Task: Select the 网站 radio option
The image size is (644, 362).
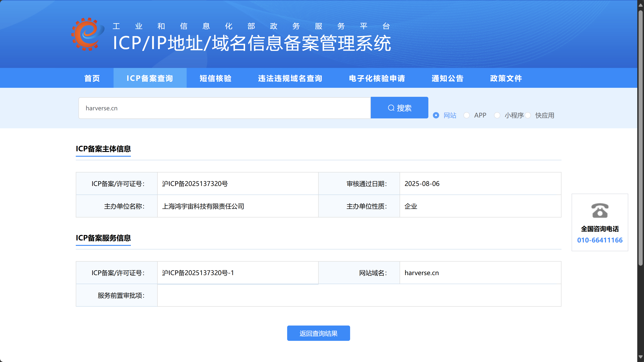Action: (x=436, y=115)
